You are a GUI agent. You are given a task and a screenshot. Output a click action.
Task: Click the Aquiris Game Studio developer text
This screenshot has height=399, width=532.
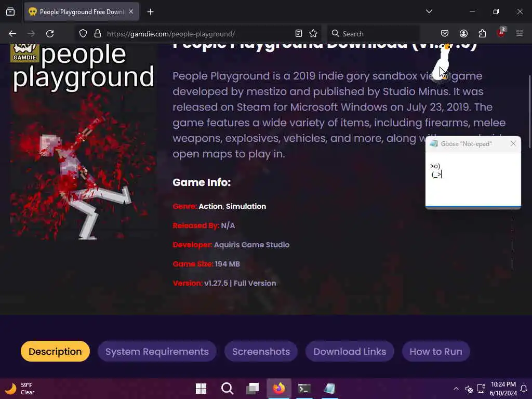coord(252,245)
